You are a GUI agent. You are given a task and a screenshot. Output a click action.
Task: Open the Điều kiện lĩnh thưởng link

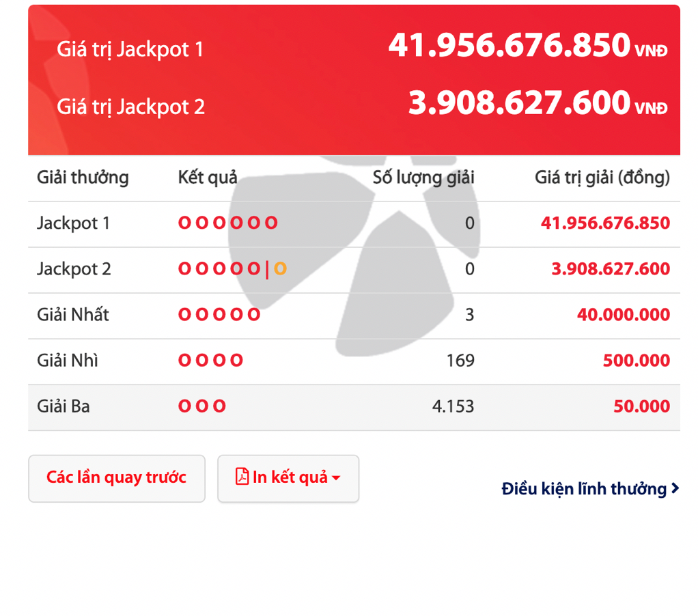pyautogui.click(x=584, y=489)
